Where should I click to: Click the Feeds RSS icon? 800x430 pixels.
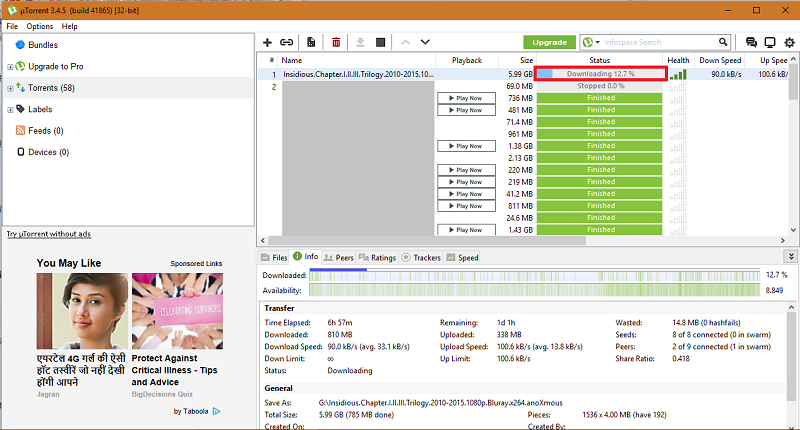[20, 131]
